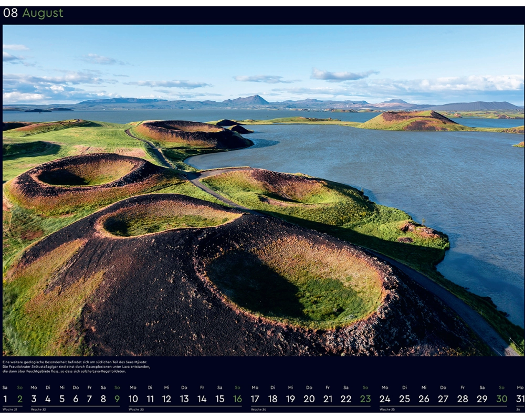Select date 27 under Do
The width and height of the screenshot is (525, 420).
(443, 399)
